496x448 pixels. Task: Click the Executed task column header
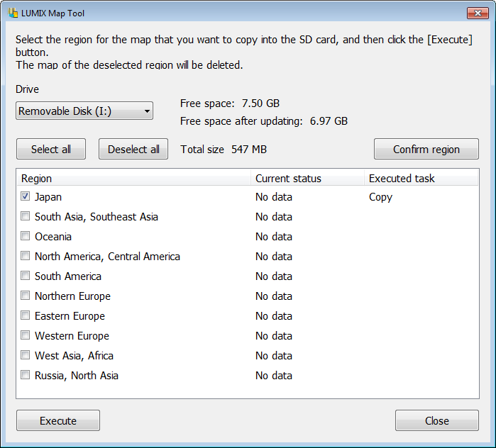point(421,178)
